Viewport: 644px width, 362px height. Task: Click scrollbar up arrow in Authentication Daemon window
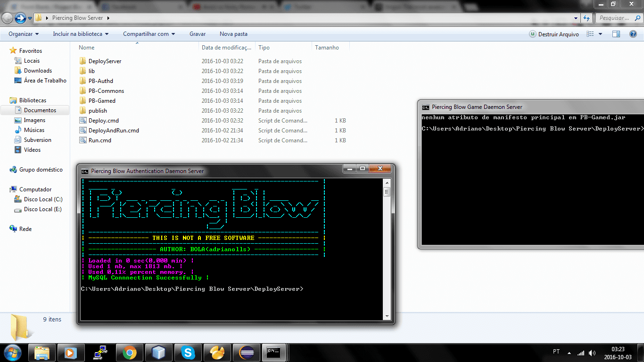[387, 182]
